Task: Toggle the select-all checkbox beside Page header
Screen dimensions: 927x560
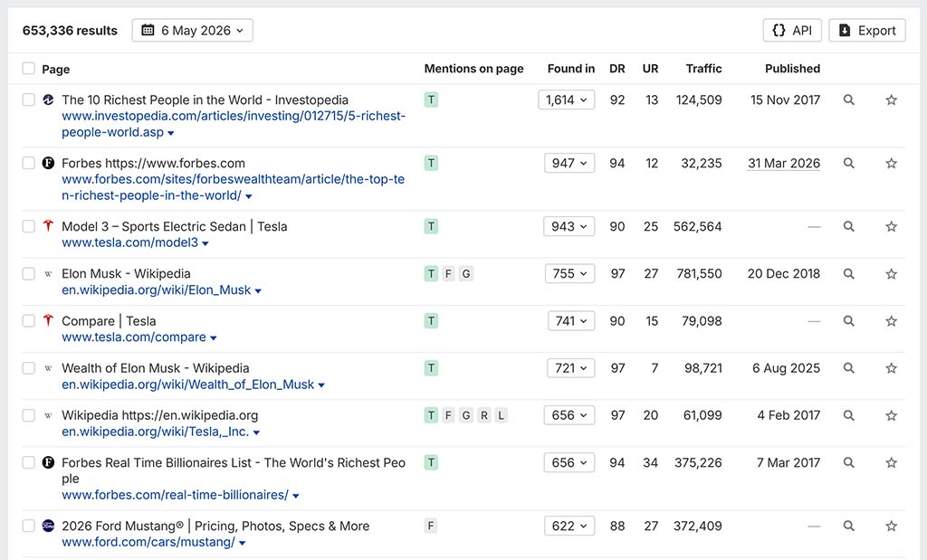Action: (28, 69)
